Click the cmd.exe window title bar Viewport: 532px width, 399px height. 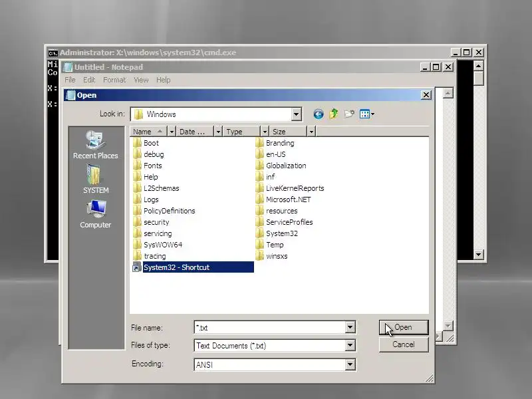249,53
